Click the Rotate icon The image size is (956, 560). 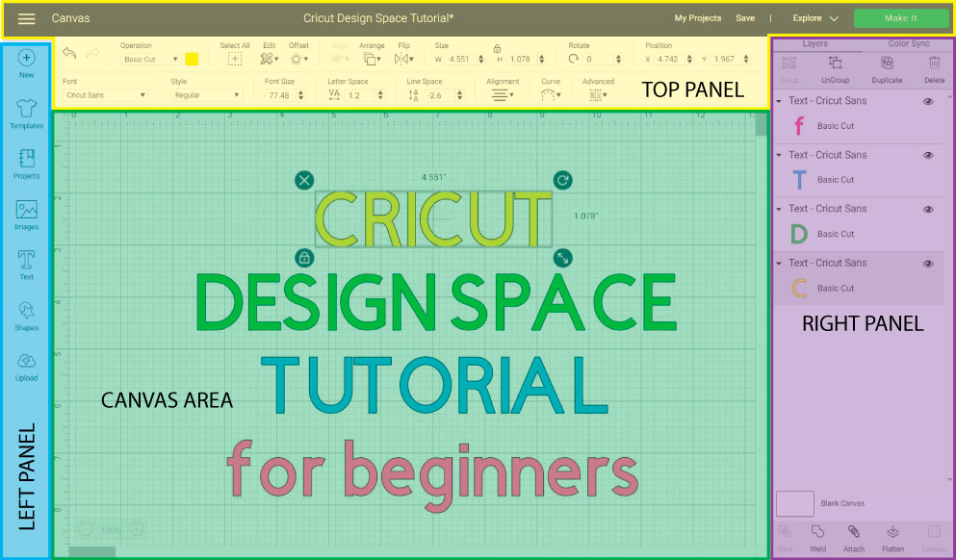pos(573,59)
